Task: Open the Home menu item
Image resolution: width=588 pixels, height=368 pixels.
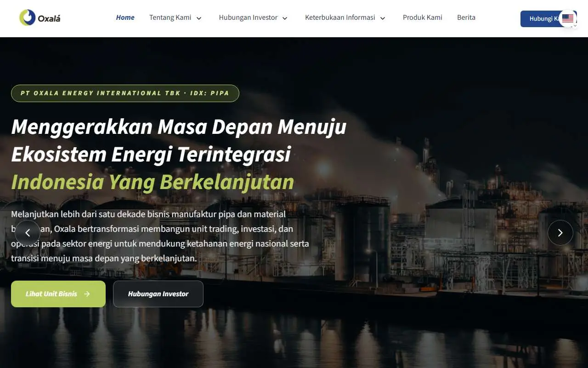Action: 125,17
